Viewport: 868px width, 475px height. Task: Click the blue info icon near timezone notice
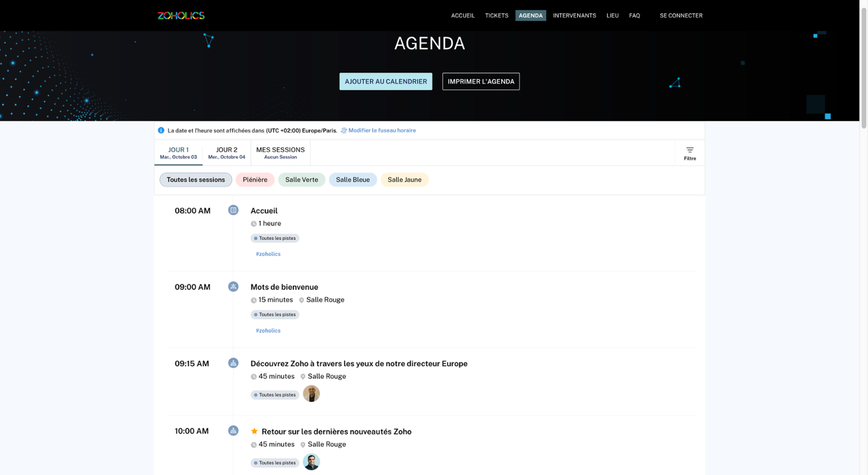pyautogui.click(x=161, y=131)
